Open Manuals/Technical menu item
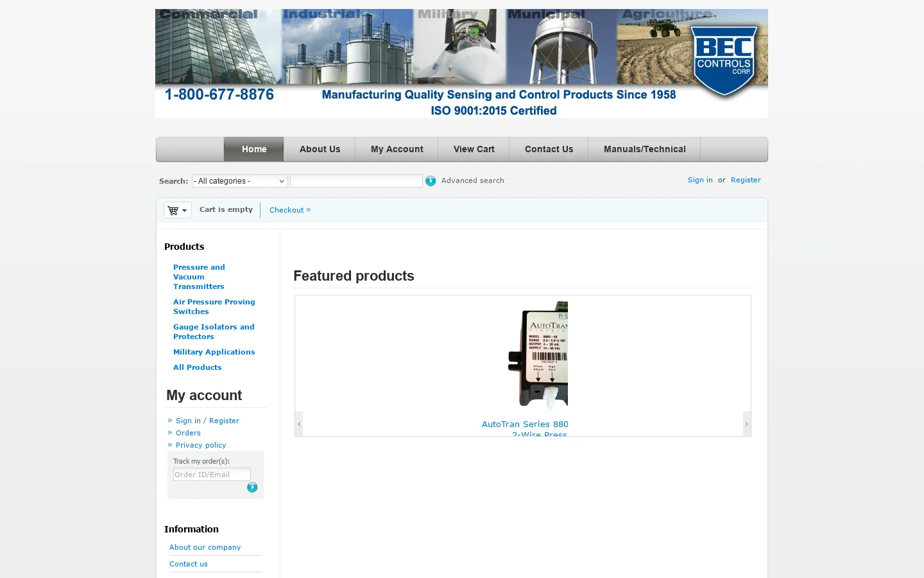 [x=644, y=149]
